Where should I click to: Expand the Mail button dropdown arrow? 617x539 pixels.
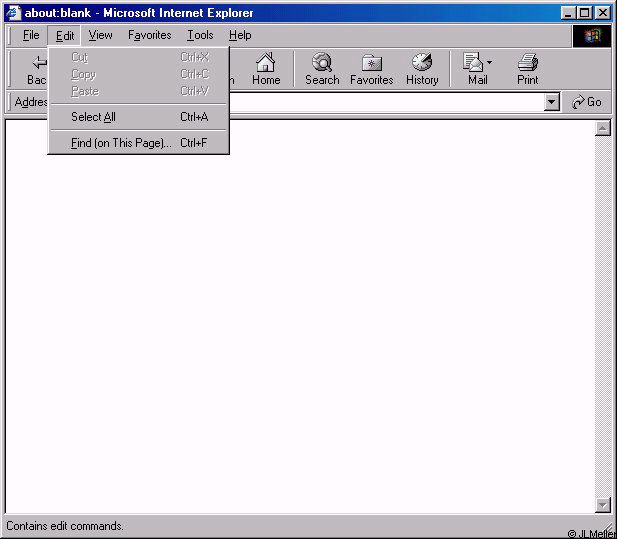[x=489, y=62]
